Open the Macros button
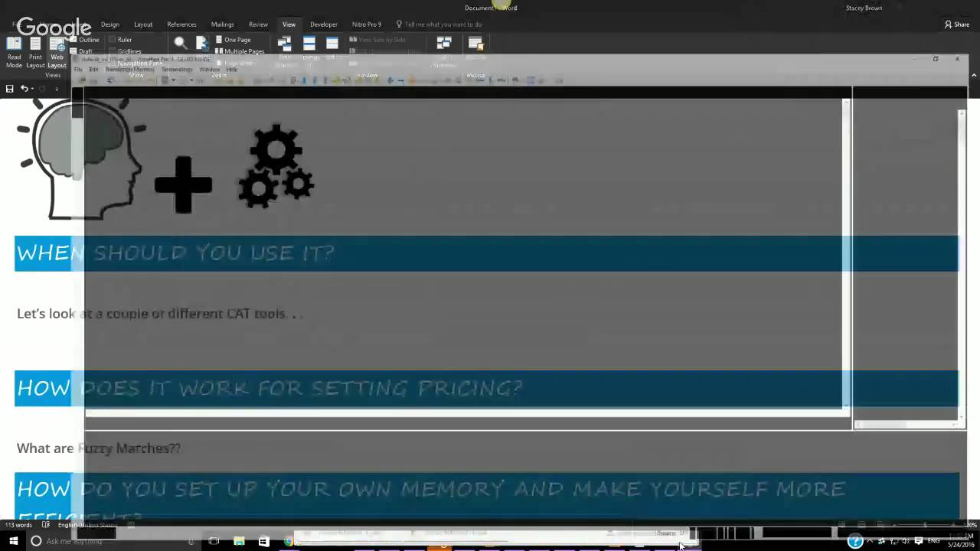The height and width of the screenshot is (551, 980). coord(475,44)
